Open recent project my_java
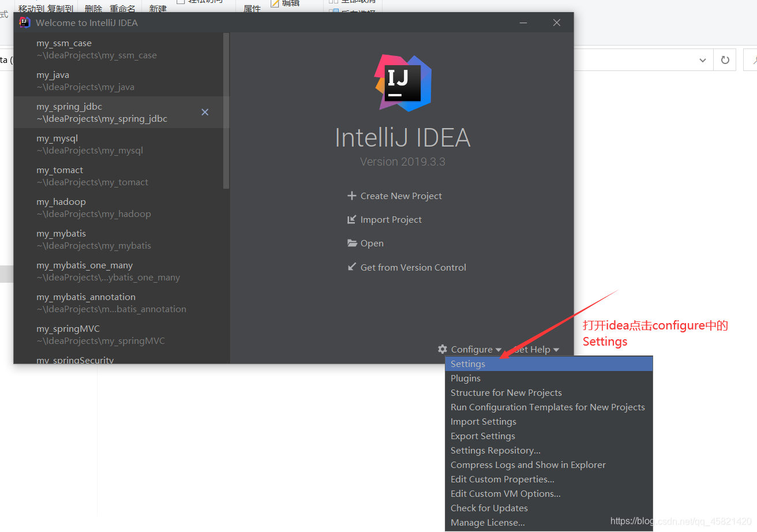757x532 pixels. 118,81
